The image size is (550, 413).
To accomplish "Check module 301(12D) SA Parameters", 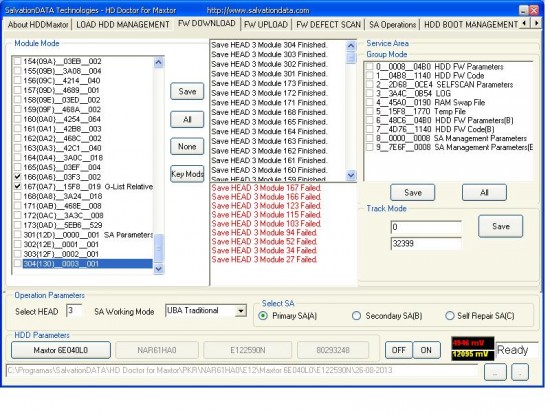I will (x=17, y=235).
